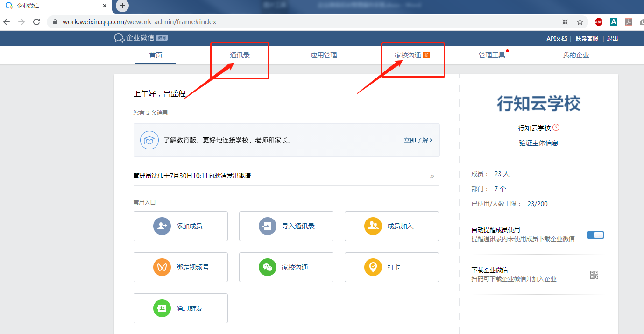
Task: Expand the admin invitation message chevron
Action: (432, 176)
